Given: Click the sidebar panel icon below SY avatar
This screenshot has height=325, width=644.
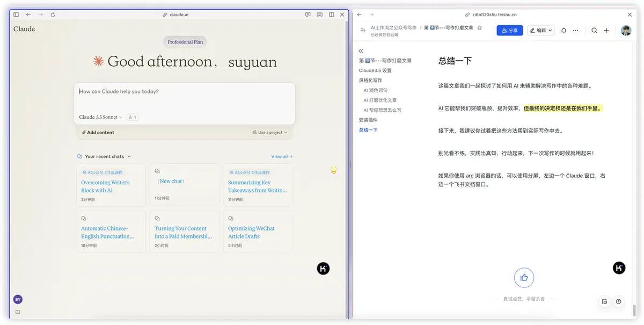Looking at the screenshot, I should (x=18, y=312).
